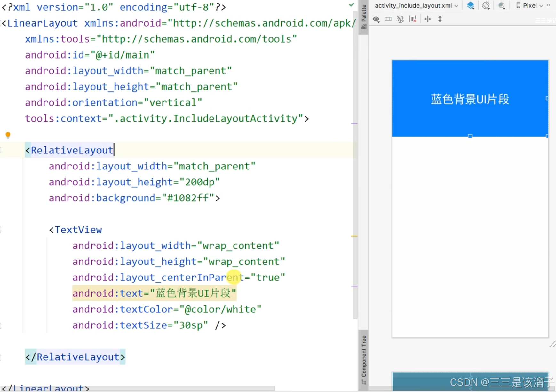This screenshot has width=556, height=392.
Task: Toggle baseline alignment icon
Action: point(400,19)
